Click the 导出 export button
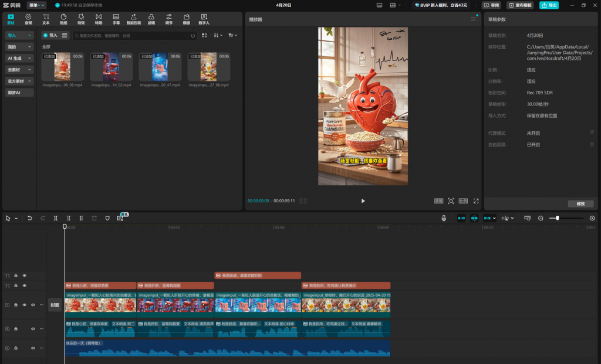The height and width of the screenshot is (364, 601). pos(549,5)
